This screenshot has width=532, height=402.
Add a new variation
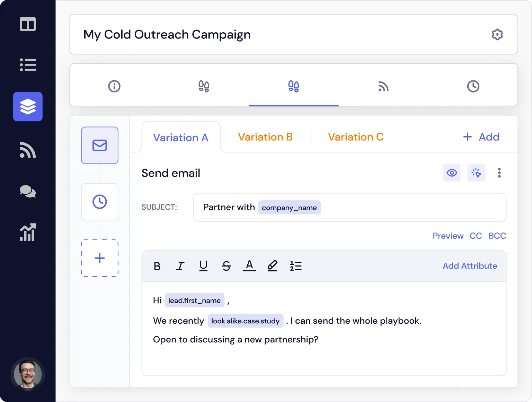point(481,137)
